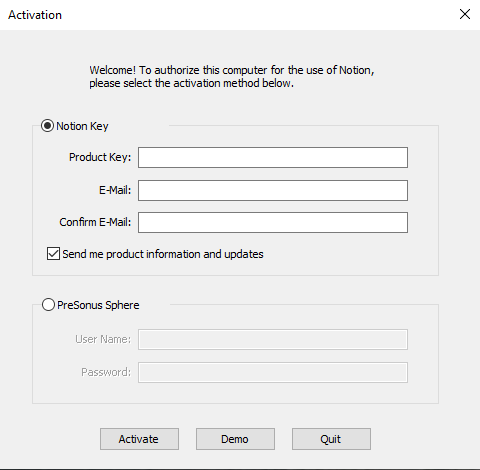Click the "User Name:" greyed label

[x=103, y=339]
